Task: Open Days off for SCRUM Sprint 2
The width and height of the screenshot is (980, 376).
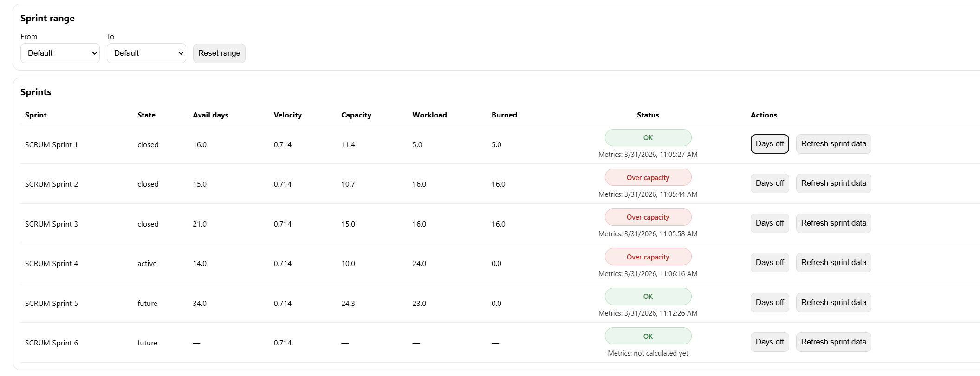Action: [x=770, y=183]
